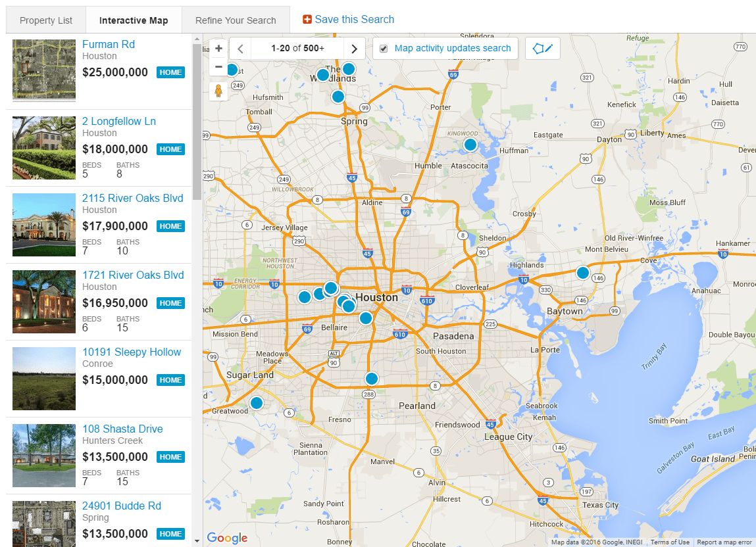The width and height of the screenshot is (756, 547).
Task: Open the 2115 River Oaks Blvd listing
Action: tap(132, 198)
